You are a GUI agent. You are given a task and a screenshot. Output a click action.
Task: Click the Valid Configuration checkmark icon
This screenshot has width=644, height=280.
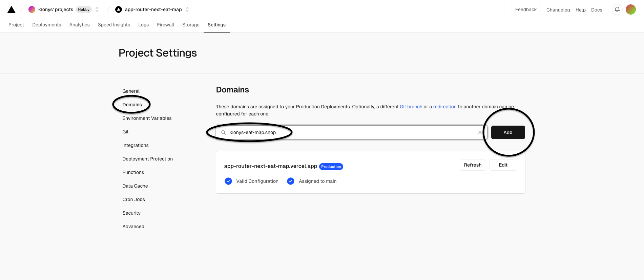coord(228,181)
